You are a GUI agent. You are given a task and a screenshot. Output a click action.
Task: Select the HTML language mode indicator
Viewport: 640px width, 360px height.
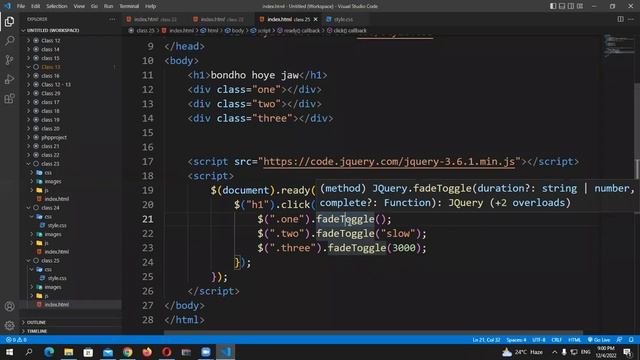pos(574,340)
